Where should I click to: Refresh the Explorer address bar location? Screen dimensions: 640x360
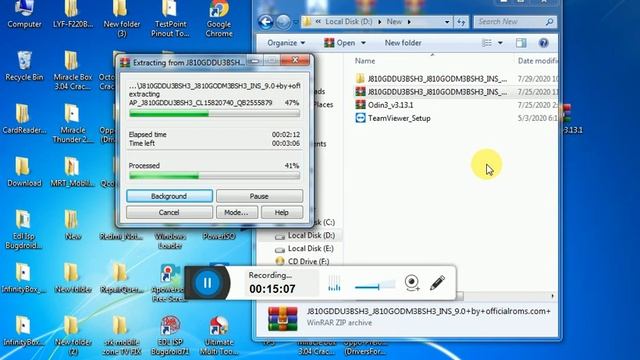[461, 22]
